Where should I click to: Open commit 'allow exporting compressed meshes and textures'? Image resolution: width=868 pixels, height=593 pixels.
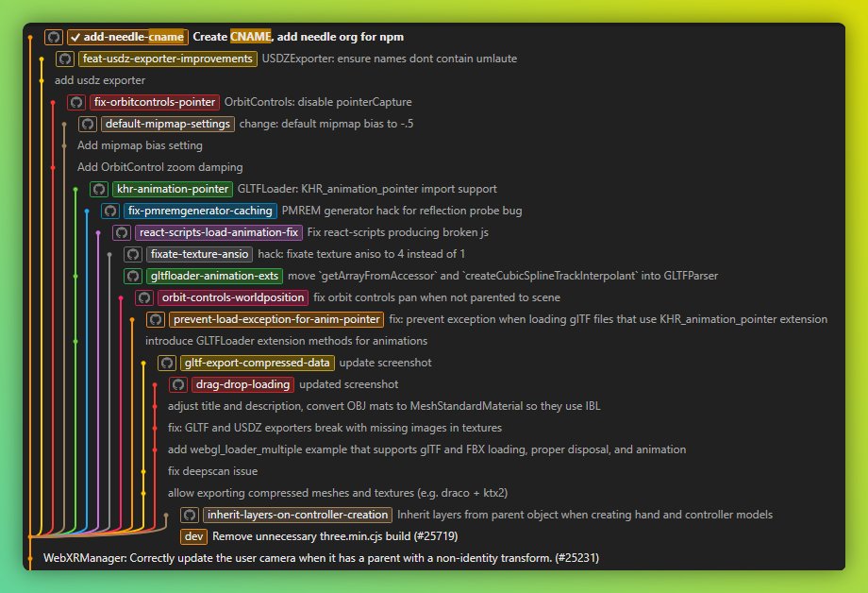338,493
